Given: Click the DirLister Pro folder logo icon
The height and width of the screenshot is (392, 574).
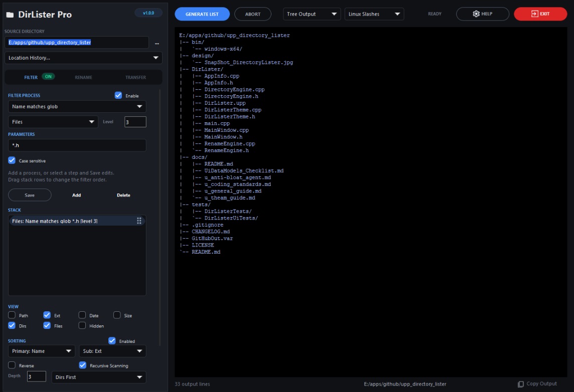Looking at the screenshot, I should coord(10,15).
